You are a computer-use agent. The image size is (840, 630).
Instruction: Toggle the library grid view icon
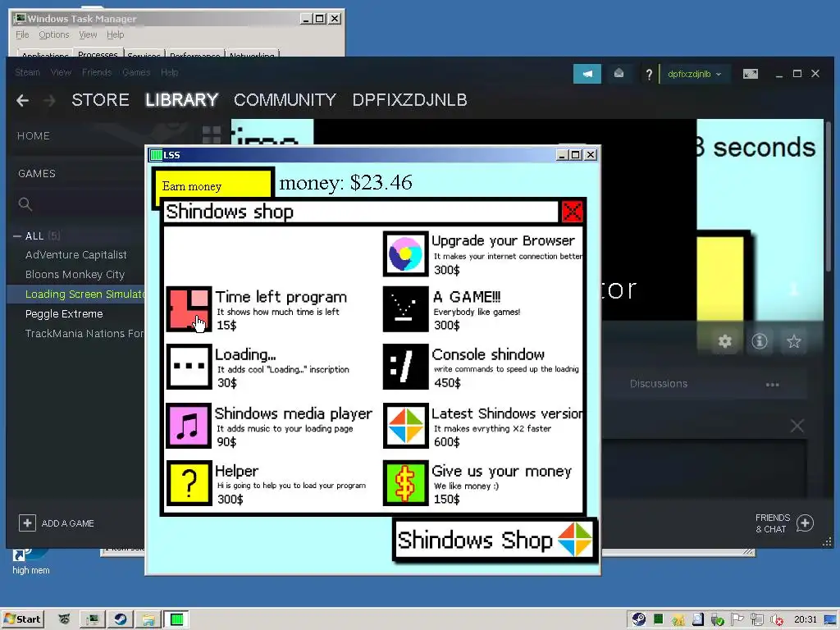212,135
